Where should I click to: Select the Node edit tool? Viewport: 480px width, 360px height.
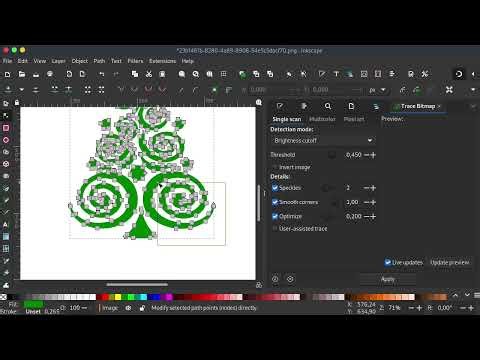6,116
